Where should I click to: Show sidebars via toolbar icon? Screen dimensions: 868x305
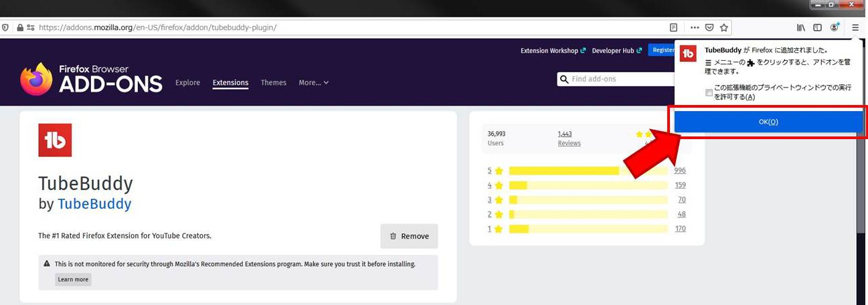[x=817, y=27]
